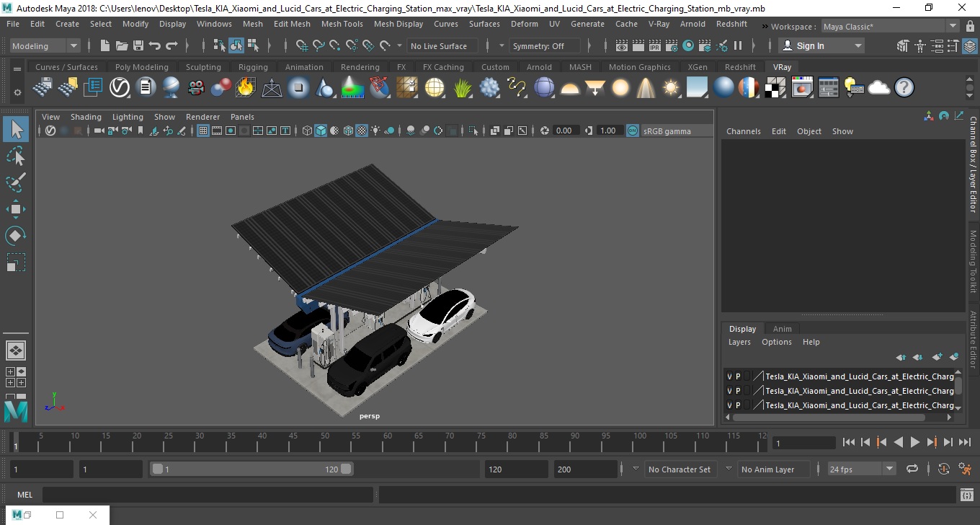Click the Open Scene folder icon
This screenshot has height=525, width=980.
tap(121, 45)
